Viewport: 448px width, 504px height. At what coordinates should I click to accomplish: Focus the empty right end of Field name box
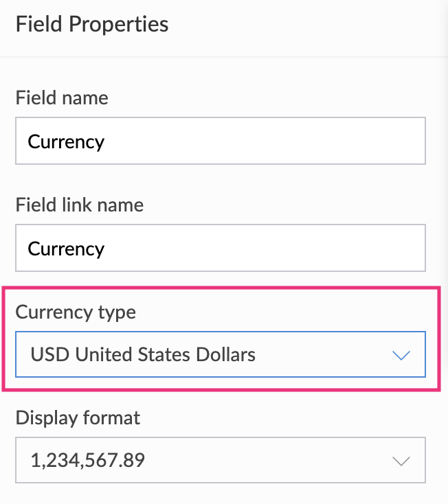click(344, 141)
